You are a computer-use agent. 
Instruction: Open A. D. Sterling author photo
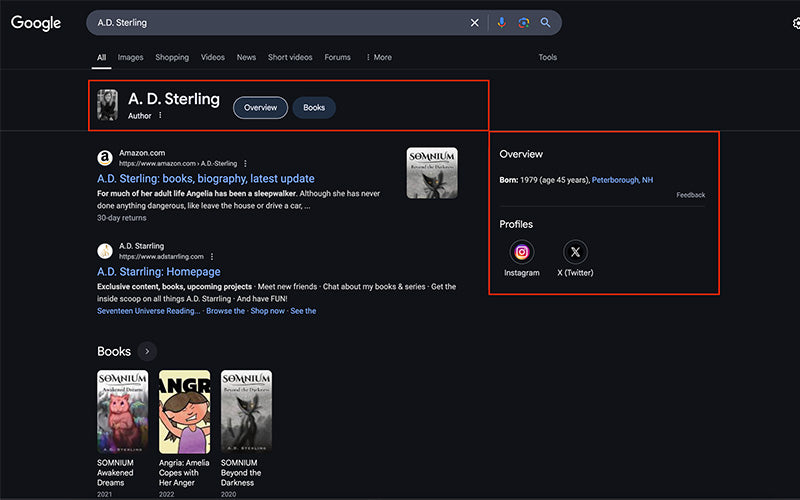tap(107, 105)
